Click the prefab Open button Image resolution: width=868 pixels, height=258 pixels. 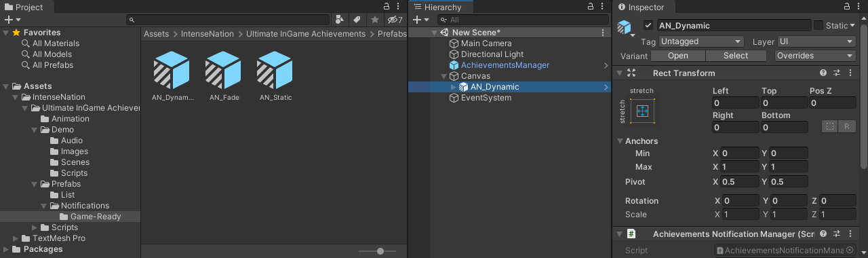[x=678, y=56]
